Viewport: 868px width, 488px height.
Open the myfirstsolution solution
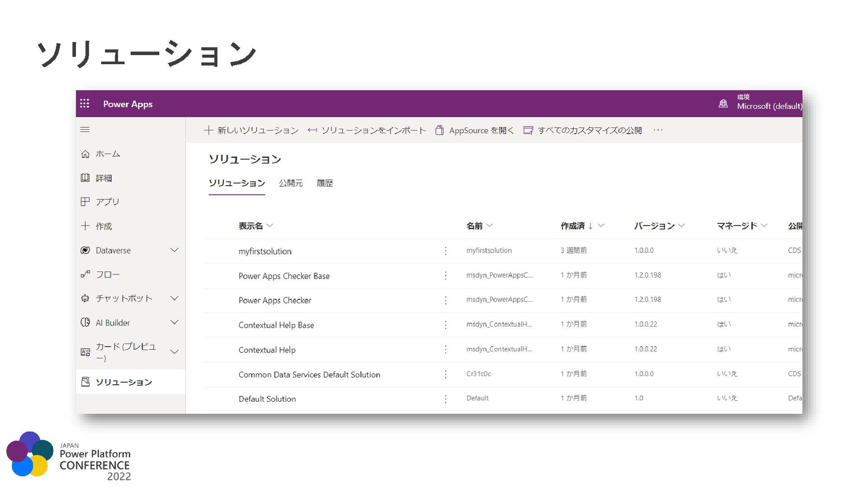[265, 251]
